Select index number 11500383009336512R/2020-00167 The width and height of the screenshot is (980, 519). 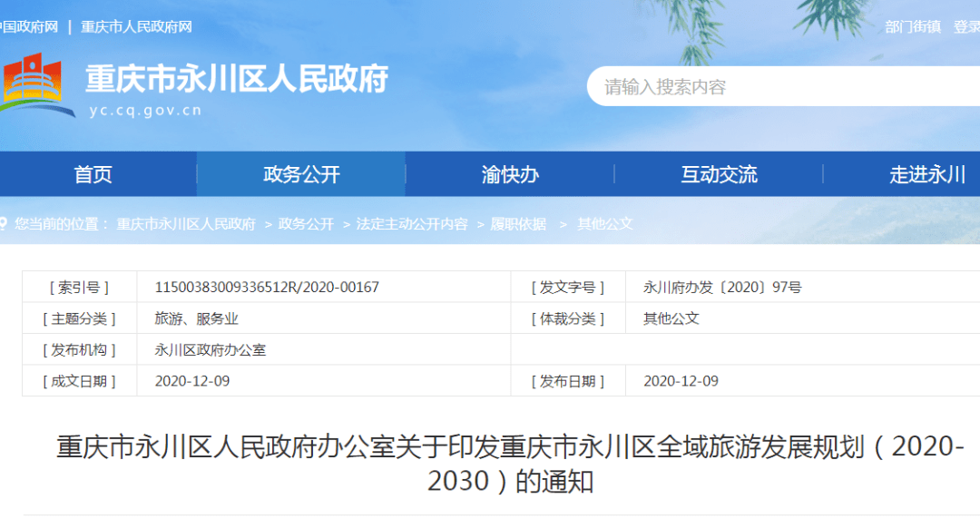coord(267,287)
